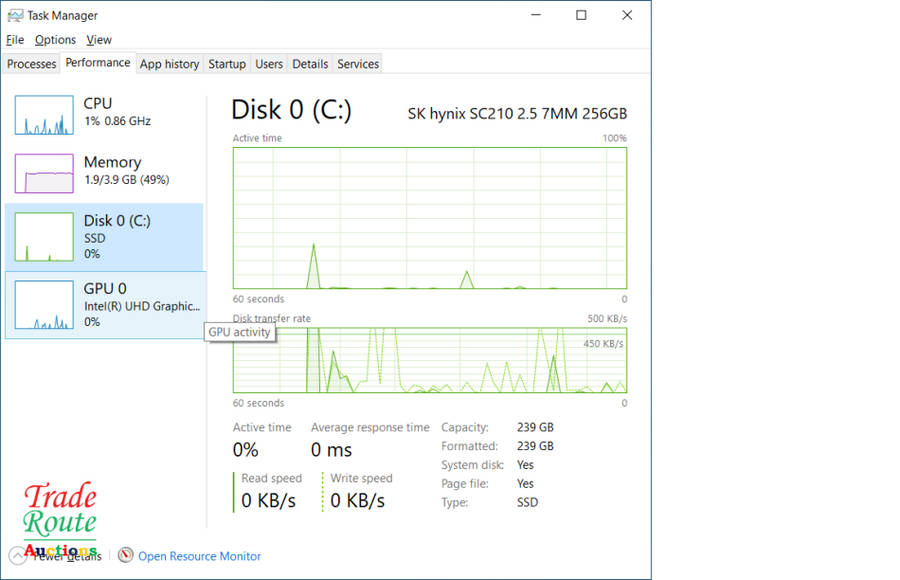Switch to the Details tab
900x580 pixels.
pyautogui.click(x=310, y=64)
